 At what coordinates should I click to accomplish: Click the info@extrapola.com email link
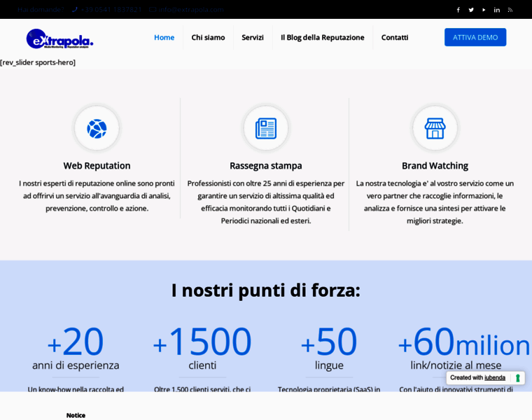click(191, 10)
